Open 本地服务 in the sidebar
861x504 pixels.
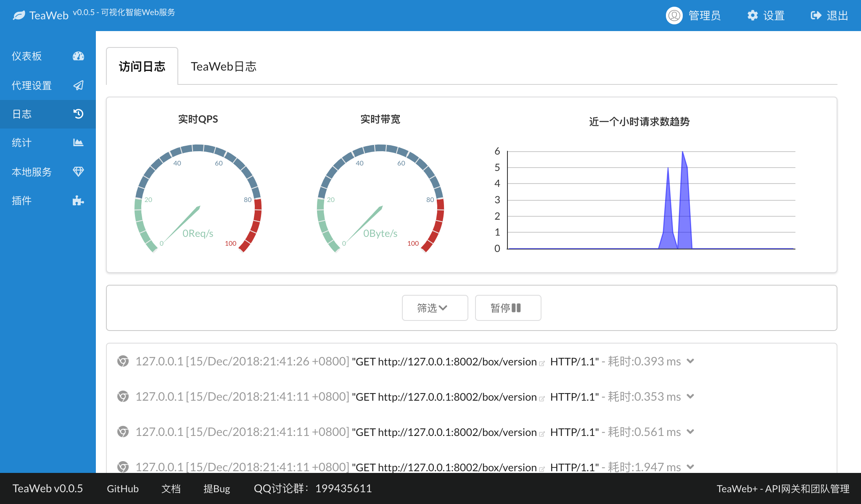pyautogui.click(x=48, y=172)
